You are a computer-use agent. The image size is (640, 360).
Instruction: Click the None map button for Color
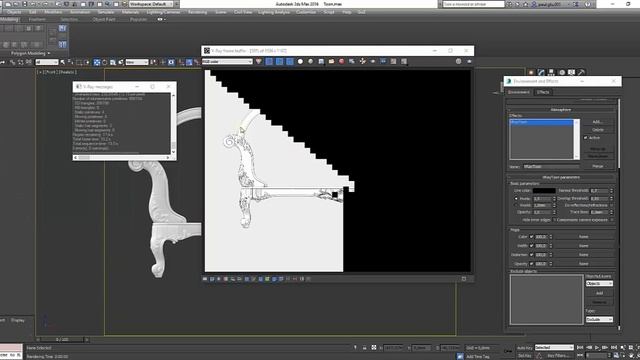584,237
